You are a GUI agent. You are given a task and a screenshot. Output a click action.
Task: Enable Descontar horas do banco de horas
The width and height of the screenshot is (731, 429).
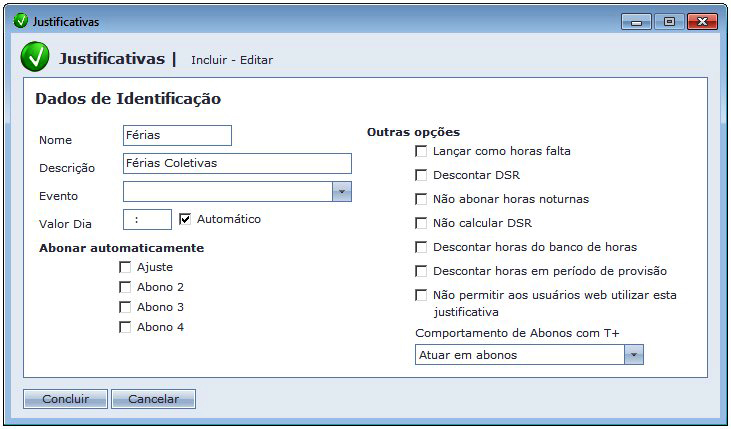tap(421, 247)
